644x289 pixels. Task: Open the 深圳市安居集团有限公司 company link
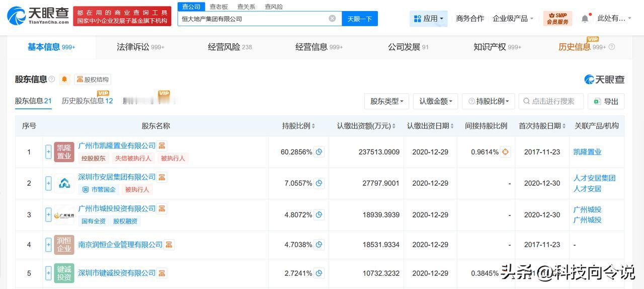(117, 177)
